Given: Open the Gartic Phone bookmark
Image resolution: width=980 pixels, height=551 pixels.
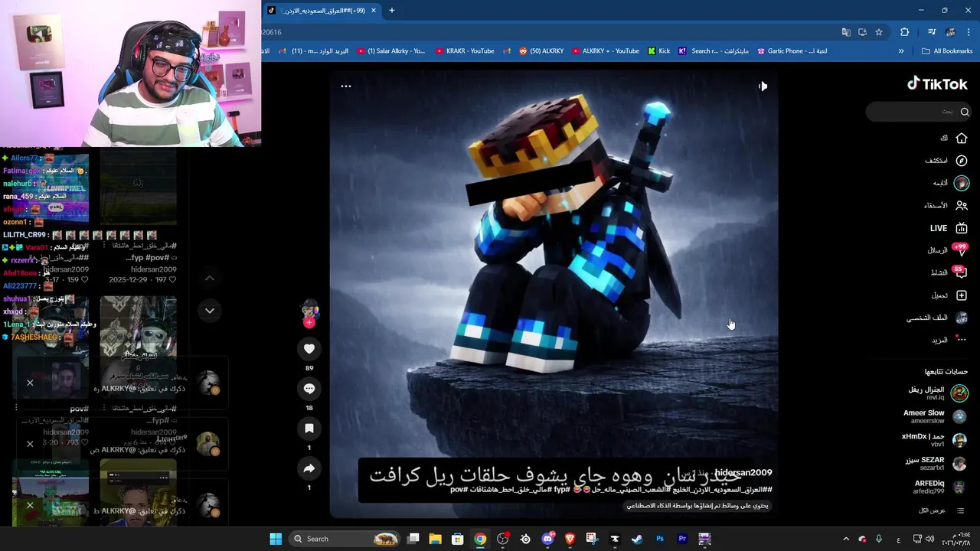Looking at the screenshot, I should [x=792, y=51].
